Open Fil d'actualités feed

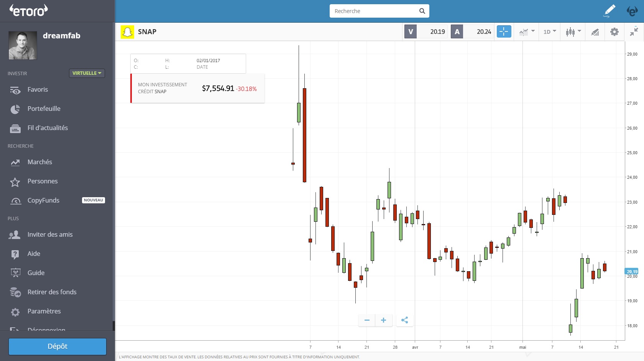pyautogui.click(x=48, y=128)
